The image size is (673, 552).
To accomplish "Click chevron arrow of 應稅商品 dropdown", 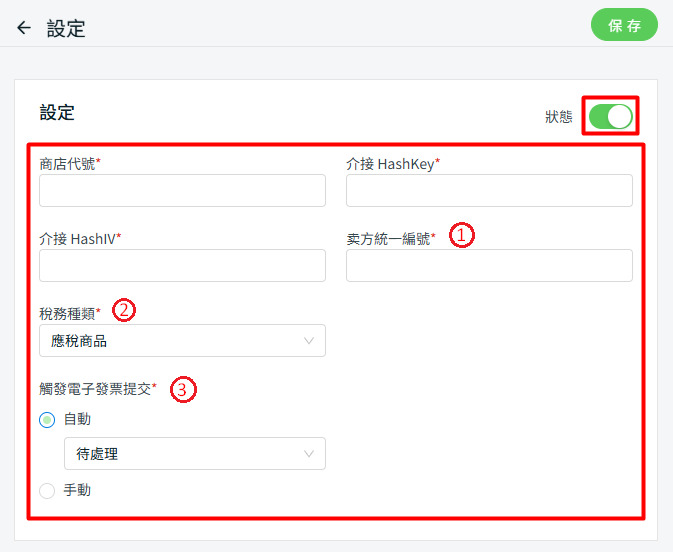I will click(309, 341).
